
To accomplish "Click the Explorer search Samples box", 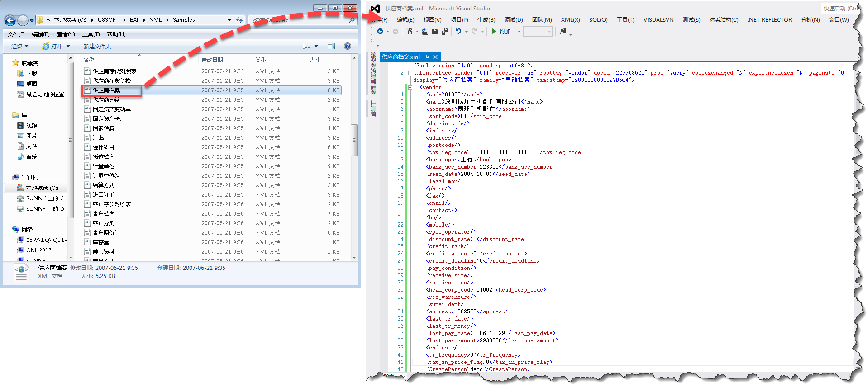I will 303,20.
